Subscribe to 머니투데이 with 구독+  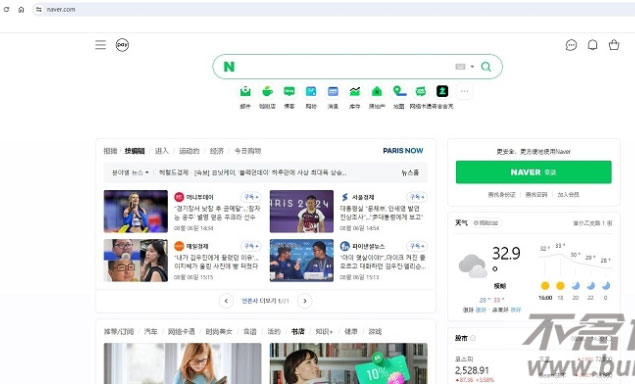(251, 197)
